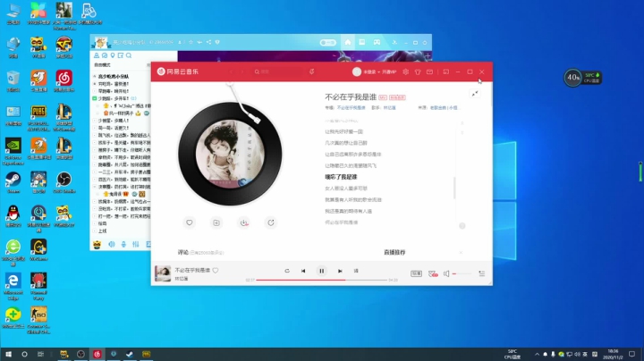Toggle desktop lyrics 词 button

356,271
